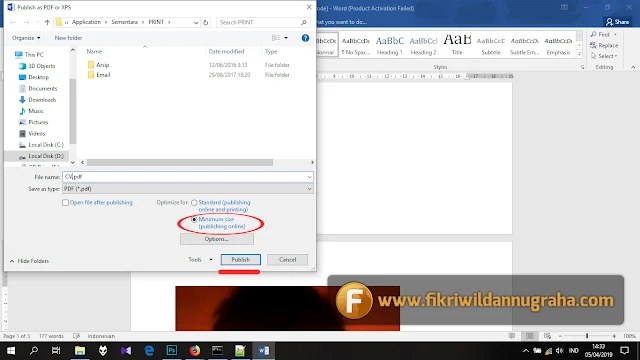Image resolution: width=640 pixels, height=360 pixels.
Task: Open the Arsip folder
Action: pyautogui.click(x=102, y=65)
